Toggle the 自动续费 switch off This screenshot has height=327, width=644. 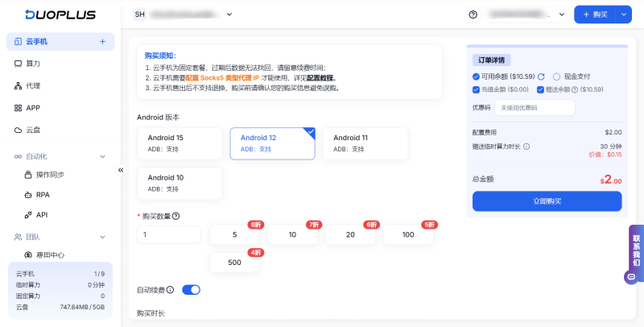191,290
